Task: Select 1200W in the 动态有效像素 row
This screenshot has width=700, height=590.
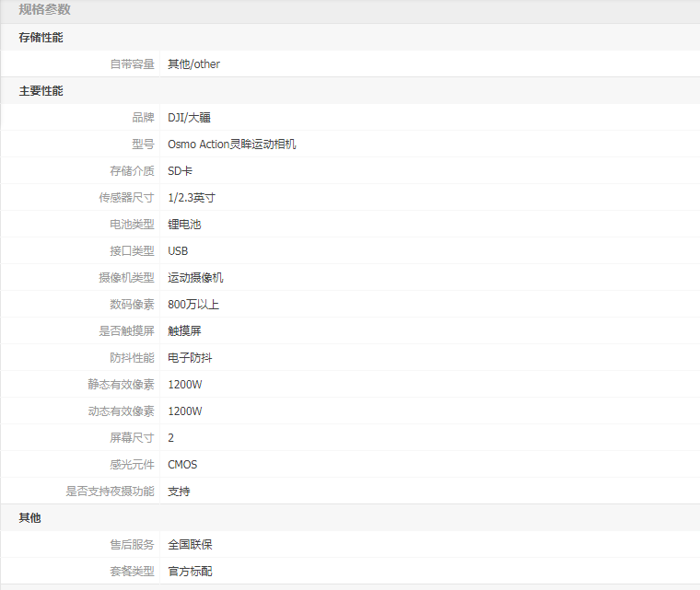Action: [185, 411]
